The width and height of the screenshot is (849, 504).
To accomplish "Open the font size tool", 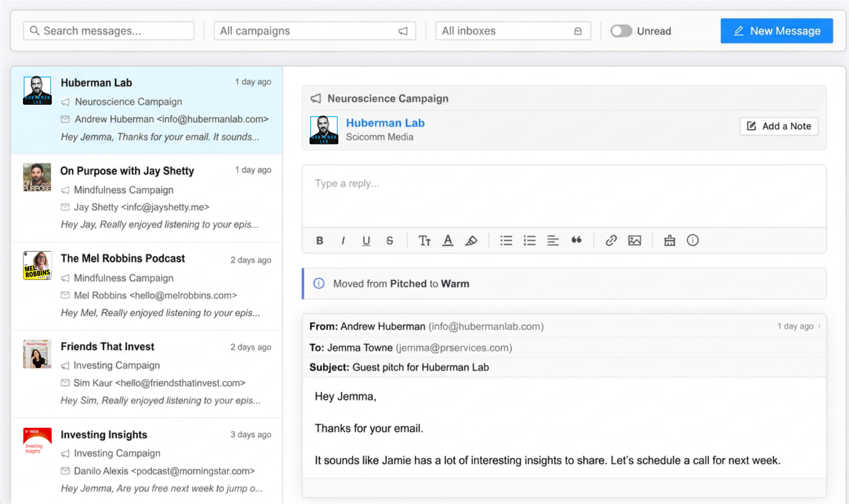I will 424,241.
